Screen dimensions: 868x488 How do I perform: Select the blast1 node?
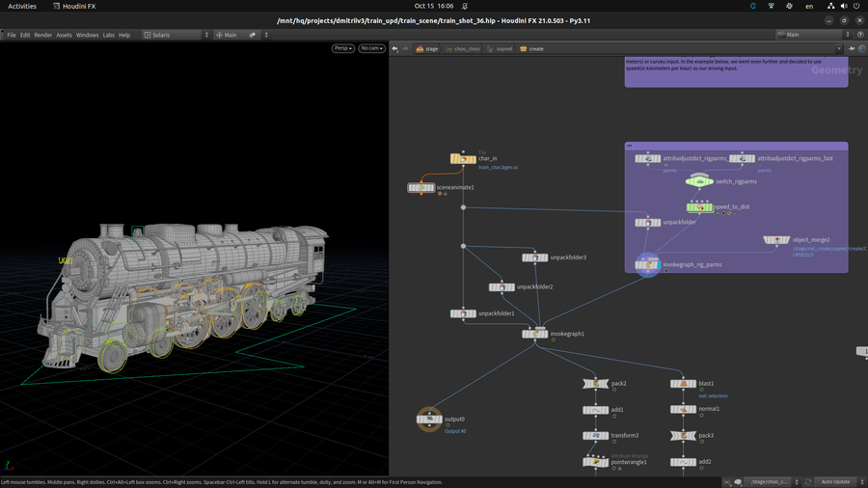683,383
